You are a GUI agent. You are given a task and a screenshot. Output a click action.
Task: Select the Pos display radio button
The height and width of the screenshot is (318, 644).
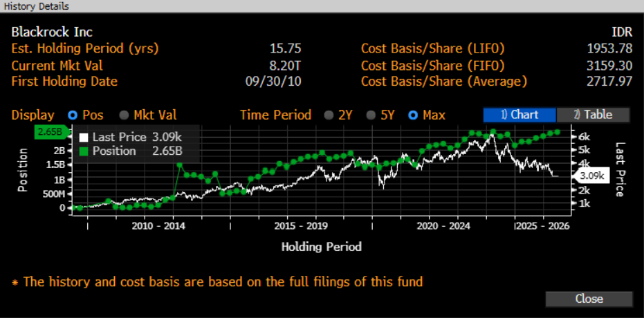(x=72, y=115)
